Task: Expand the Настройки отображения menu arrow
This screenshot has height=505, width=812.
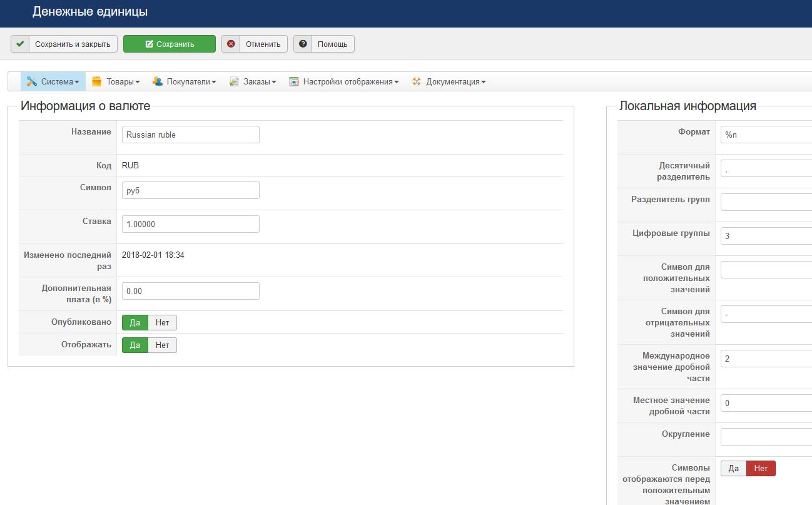Action: 397,82
